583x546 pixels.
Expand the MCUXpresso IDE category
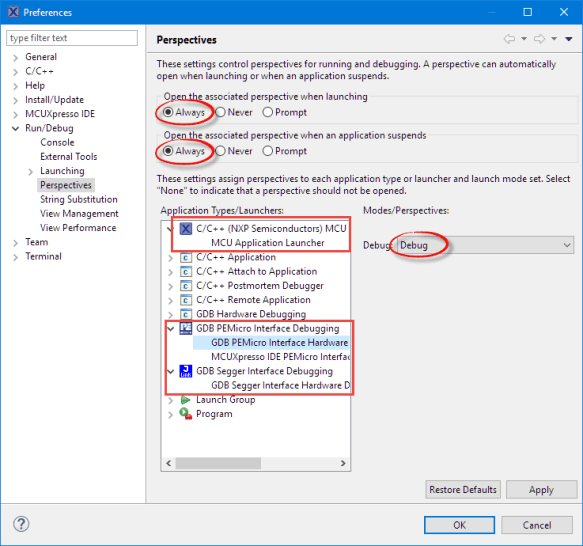point(15,115)
